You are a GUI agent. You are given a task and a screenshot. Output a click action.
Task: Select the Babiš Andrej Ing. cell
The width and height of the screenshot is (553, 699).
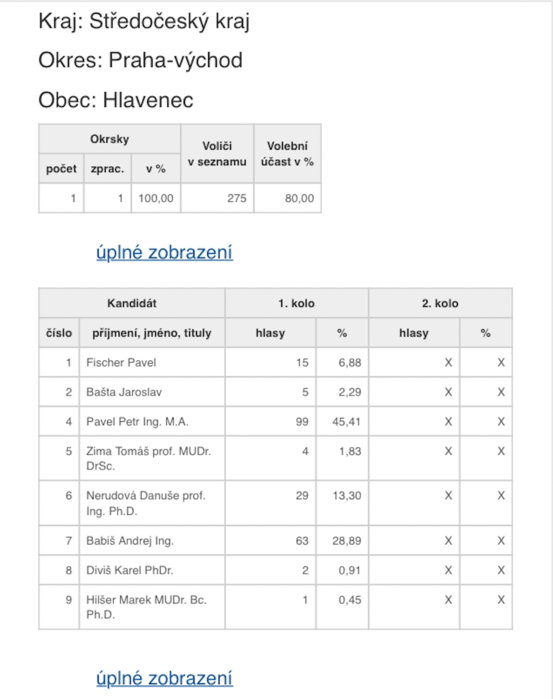pyautogui.click(x=152, y=541)
